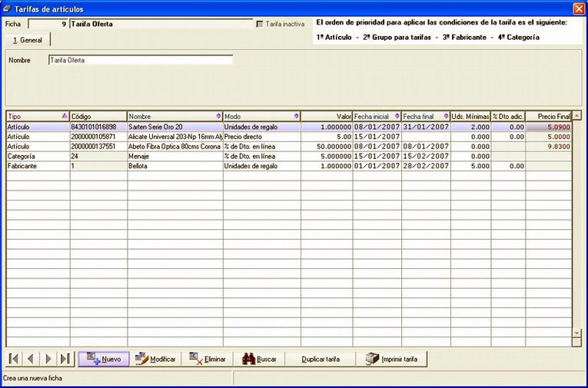
Task: Select the Bellota Fabricante row
Action: point(289,166)
